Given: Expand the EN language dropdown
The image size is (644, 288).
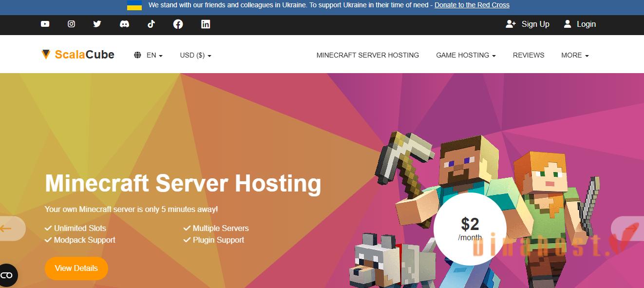Looking at the screenshot, I should 154,55.
